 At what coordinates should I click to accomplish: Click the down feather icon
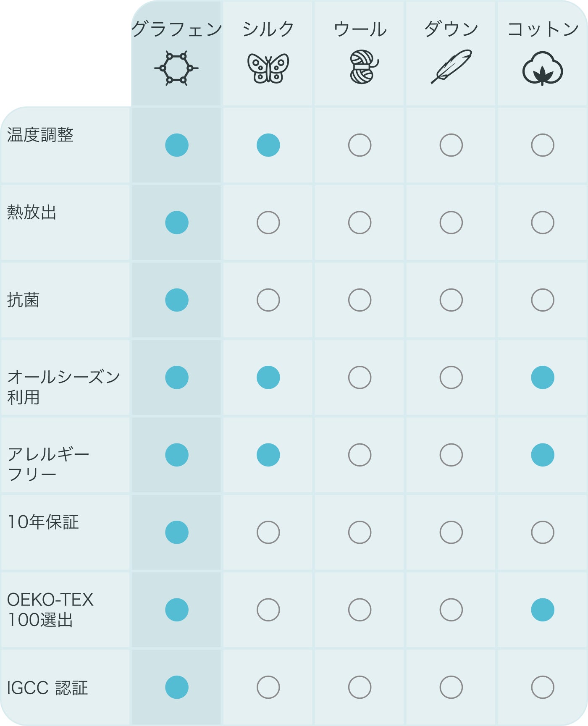coord(451,66)
